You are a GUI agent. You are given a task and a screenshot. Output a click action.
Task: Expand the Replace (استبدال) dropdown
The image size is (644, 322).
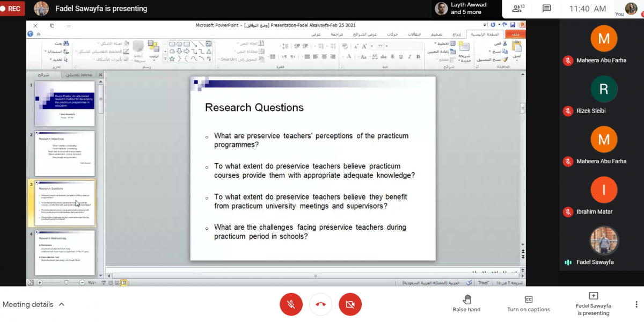[x=45, y=52]
